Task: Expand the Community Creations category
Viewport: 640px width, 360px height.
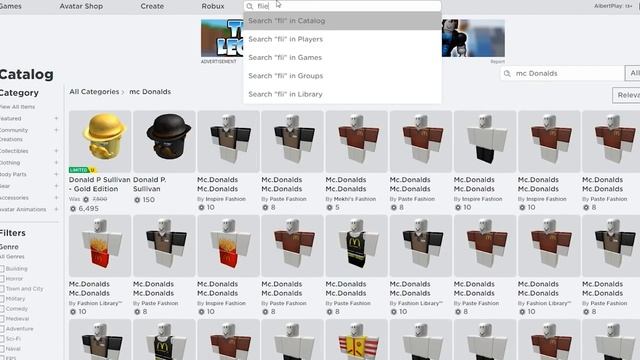Action: tap(56, 130)
